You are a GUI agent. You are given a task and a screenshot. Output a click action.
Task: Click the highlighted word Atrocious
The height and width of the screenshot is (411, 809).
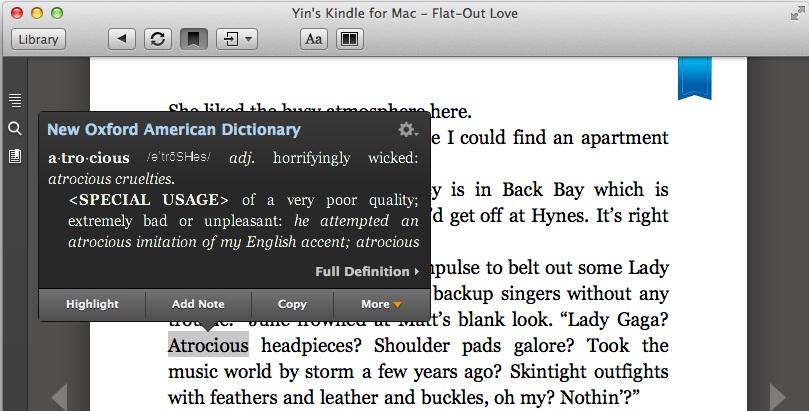point(208,346)
